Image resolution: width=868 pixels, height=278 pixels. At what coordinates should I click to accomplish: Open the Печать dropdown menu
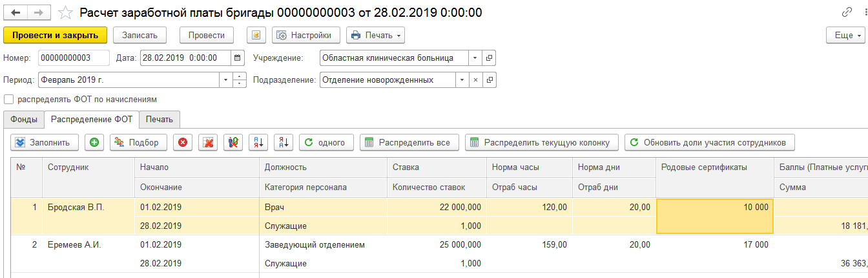[375, 35]
